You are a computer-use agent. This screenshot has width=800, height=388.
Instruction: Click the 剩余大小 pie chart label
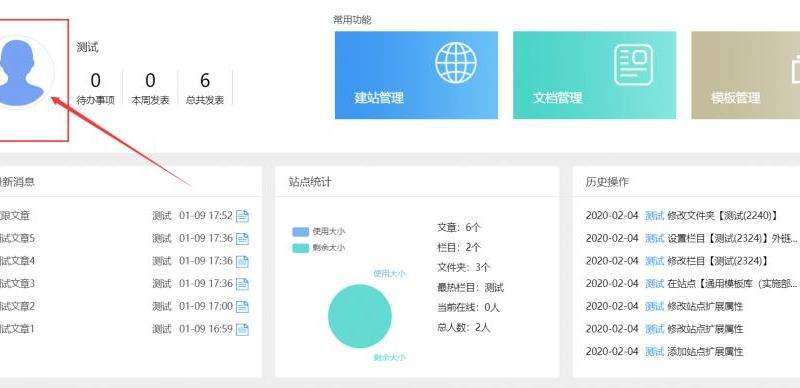pos(390,358)
